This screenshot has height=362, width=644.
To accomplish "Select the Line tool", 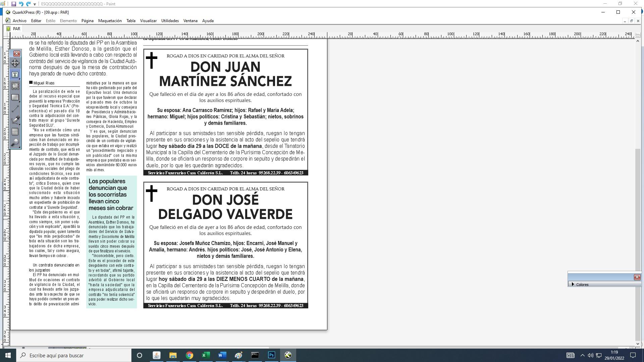I will 15,109.
